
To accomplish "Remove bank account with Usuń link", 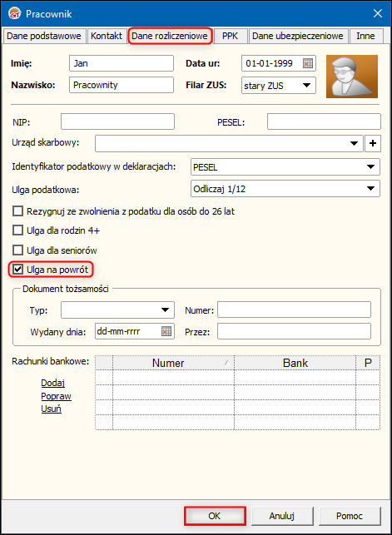I will (51, 409).
